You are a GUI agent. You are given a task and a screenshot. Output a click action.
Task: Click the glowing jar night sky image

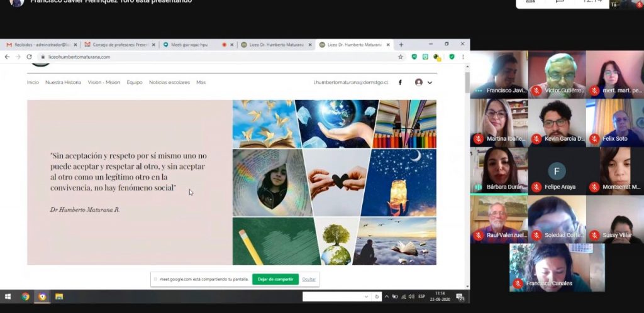pyautogui.click(x=399, y=182)
